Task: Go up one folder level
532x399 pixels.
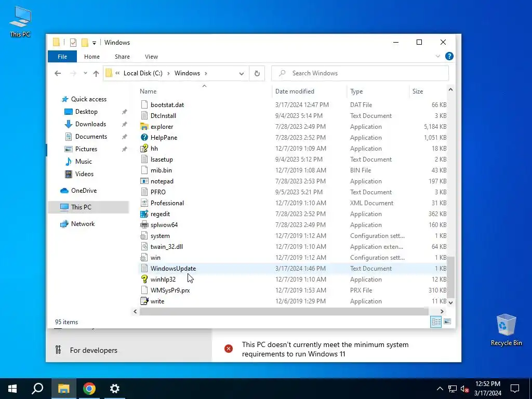Action: tap(96, 73)
